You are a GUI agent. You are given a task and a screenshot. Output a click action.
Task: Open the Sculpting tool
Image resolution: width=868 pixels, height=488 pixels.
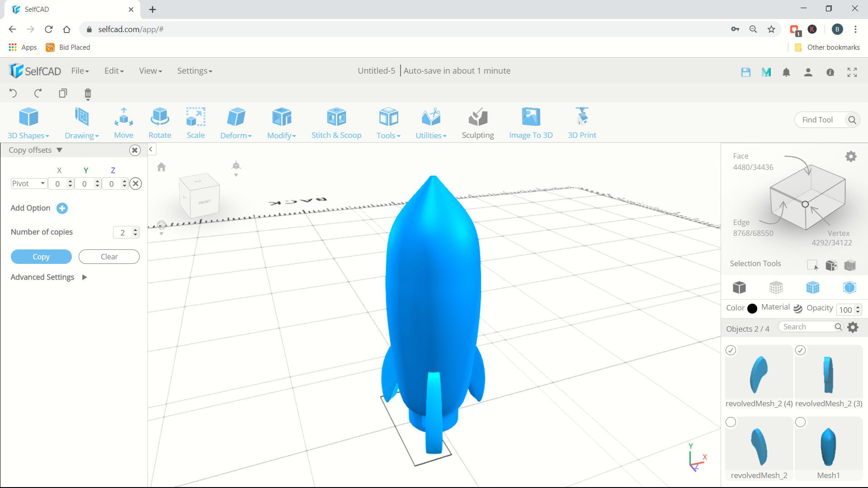click(477, 122)
